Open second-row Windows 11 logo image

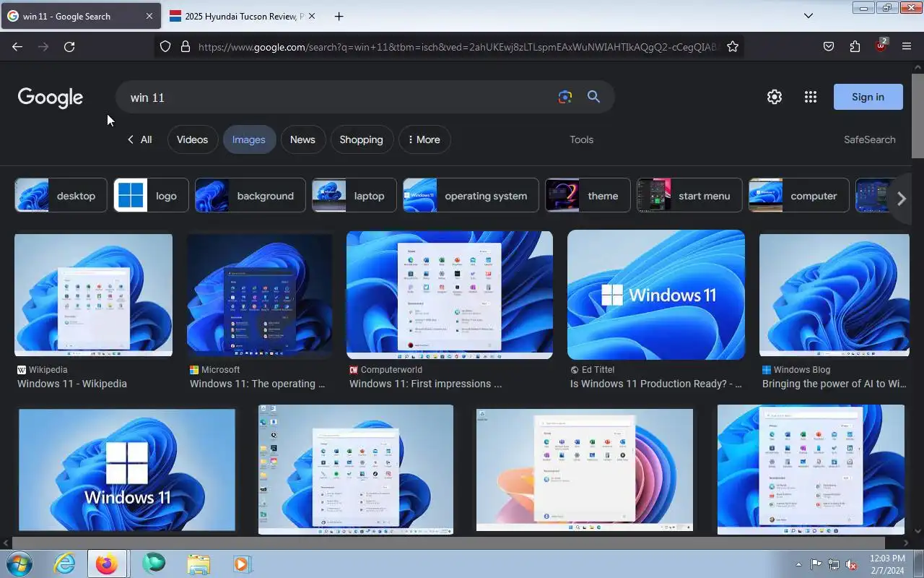pyautogui.click(x=127, y=470)
